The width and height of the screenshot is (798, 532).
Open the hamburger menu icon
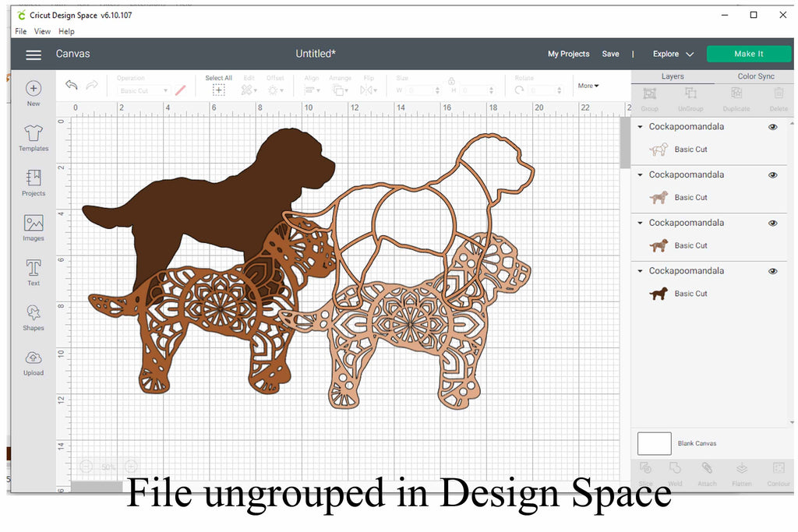tap(33, 55)
